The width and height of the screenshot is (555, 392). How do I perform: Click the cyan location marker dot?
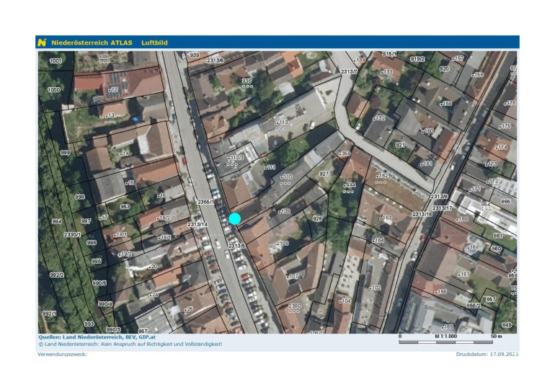234,218
